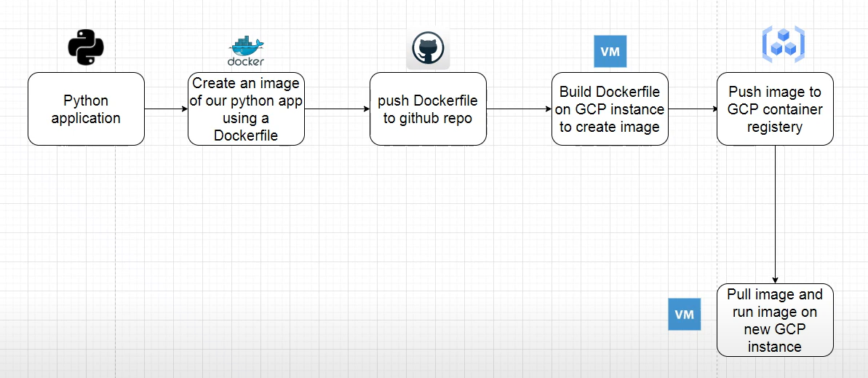Click the 'Create an image of our python app' box
868x378 pixels.
point(246,109)
